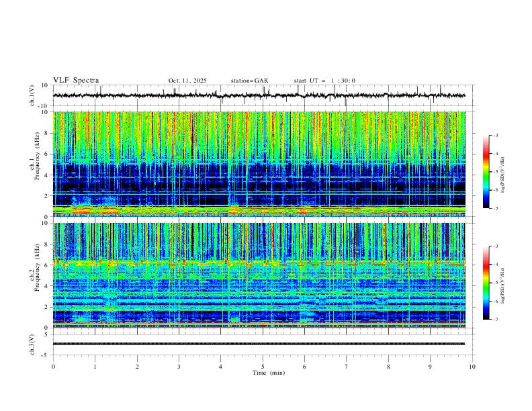The width and height of the screenshot is (532, 411).
Task: Click the "Time (min)" axis label
Action: pos(269,373)
